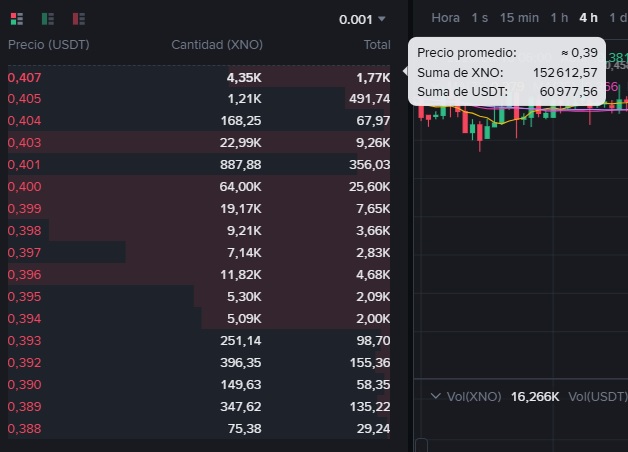Viewport: 628px width, 452px height.
Task: Select the Hora chart interval
Action: click(x=445, y=18)
